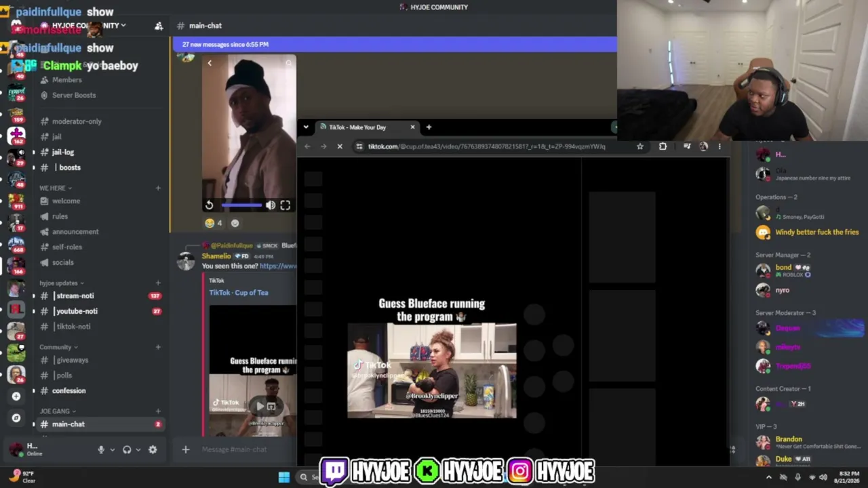
Task: Click the browser address bar URL
Action: coord(486,146)
